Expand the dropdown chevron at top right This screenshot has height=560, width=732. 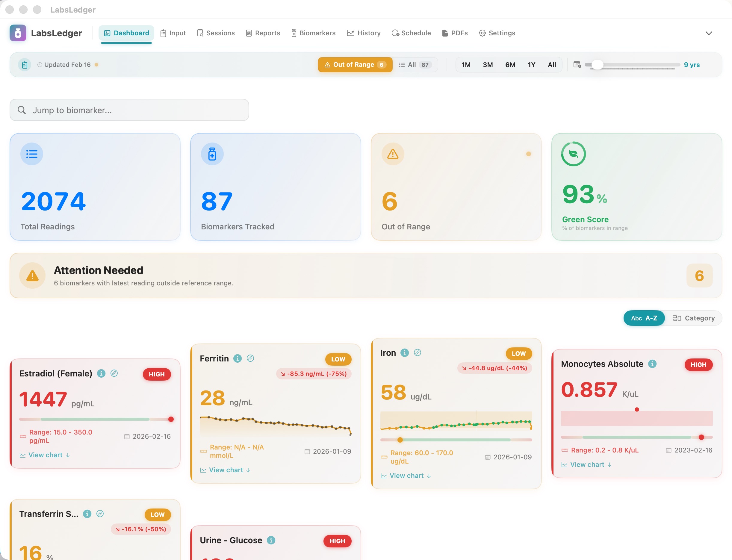(709, 33)
